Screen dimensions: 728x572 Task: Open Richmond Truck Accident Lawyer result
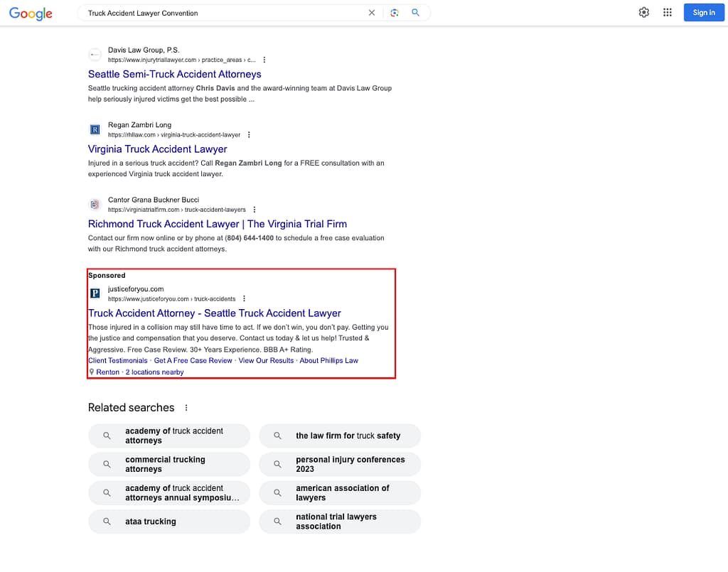(218, 224)
